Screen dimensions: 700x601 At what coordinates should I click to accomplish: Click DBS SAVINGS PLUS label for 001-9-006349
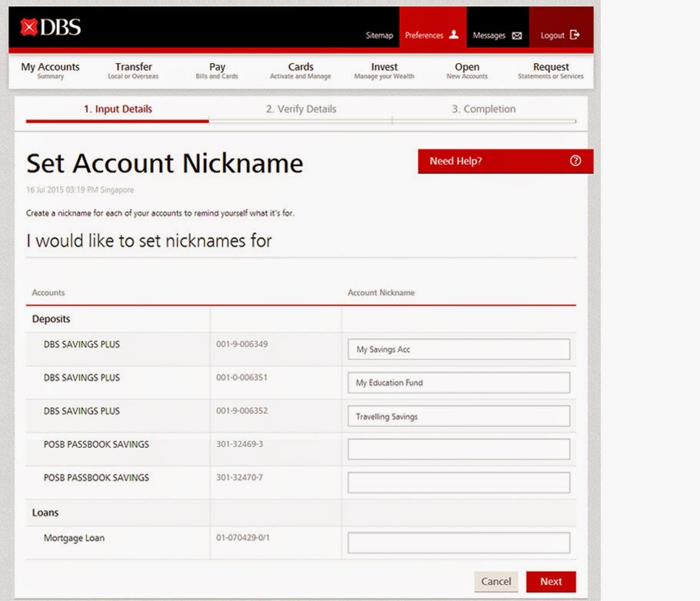click(82, 344)
